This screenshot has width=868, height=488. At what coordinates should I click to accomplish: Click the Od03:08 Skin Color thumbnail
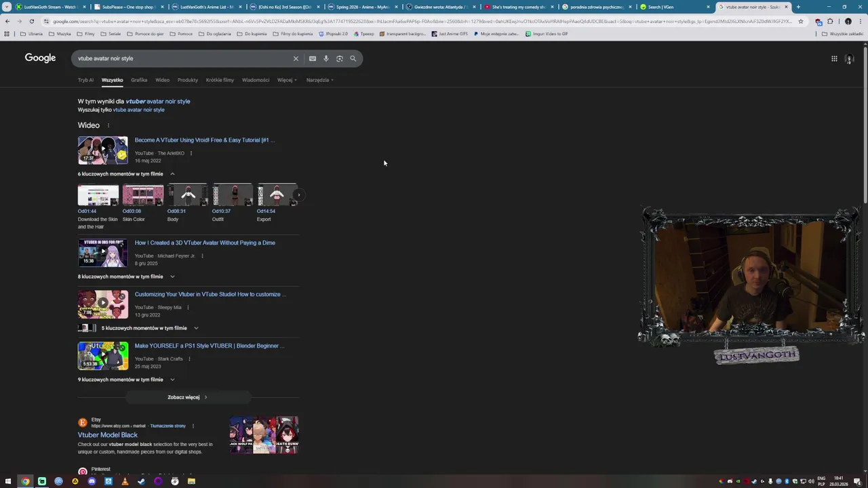143,195
